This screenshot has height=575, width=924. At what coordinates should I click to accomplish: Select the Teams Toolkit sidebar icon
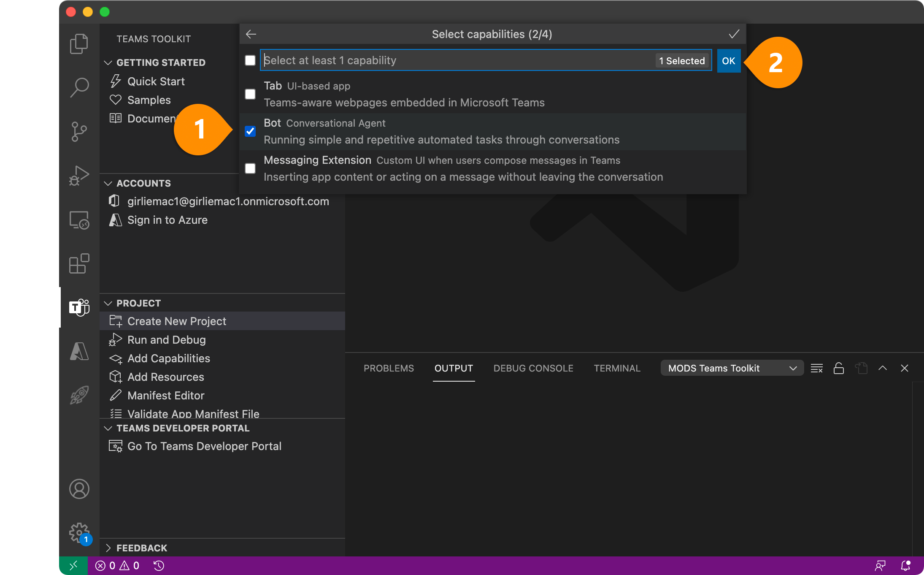[79, 307]
